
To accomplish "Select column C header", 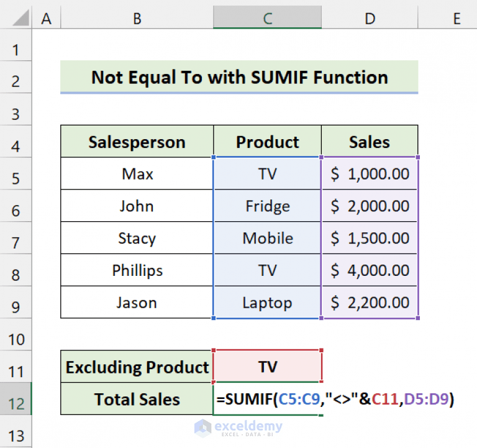I will tap(268, 18).
